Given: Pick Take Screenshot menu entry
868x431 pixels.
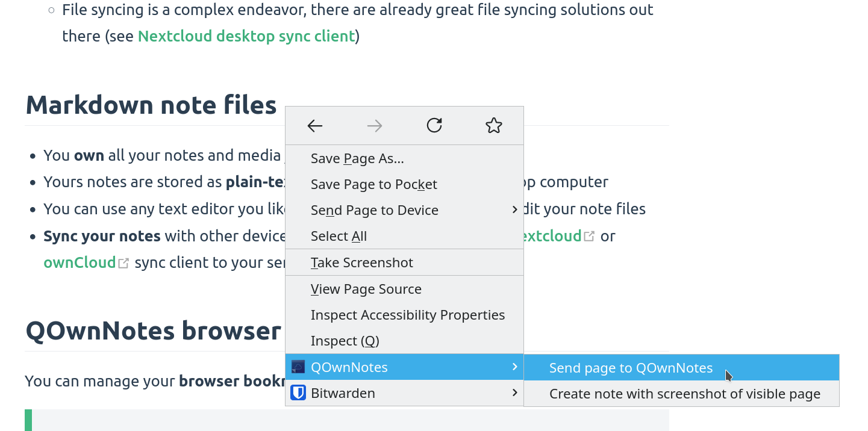Looking at the screenshot, I should point(361,262).
